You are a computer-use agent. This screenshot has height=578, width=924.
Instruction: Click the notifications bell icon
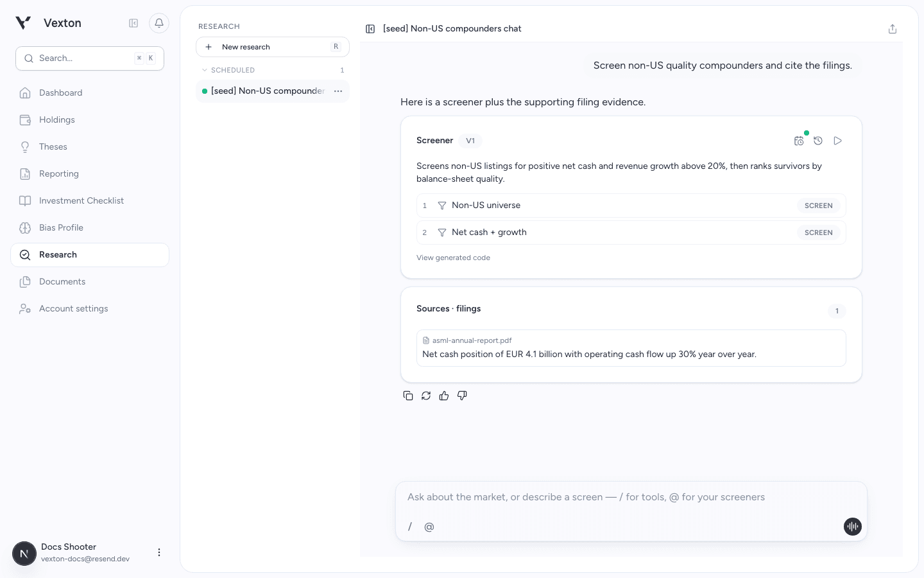159,23
